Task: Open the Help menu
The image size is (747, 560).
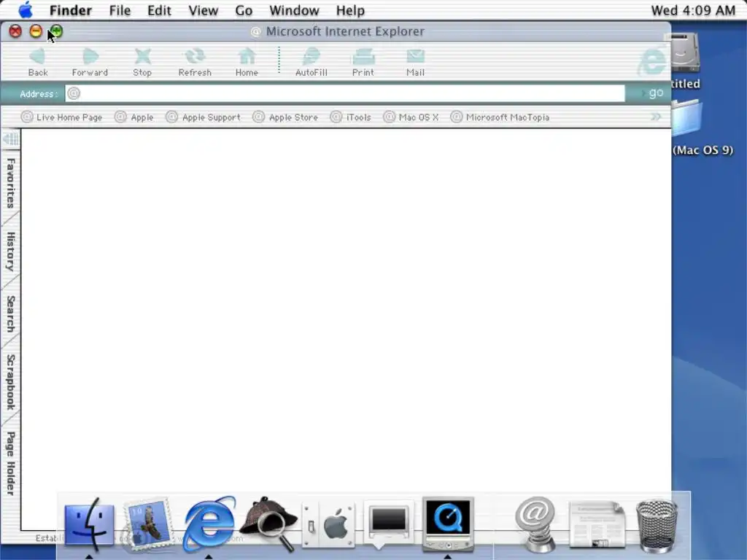Action: (x=350, y=10)
